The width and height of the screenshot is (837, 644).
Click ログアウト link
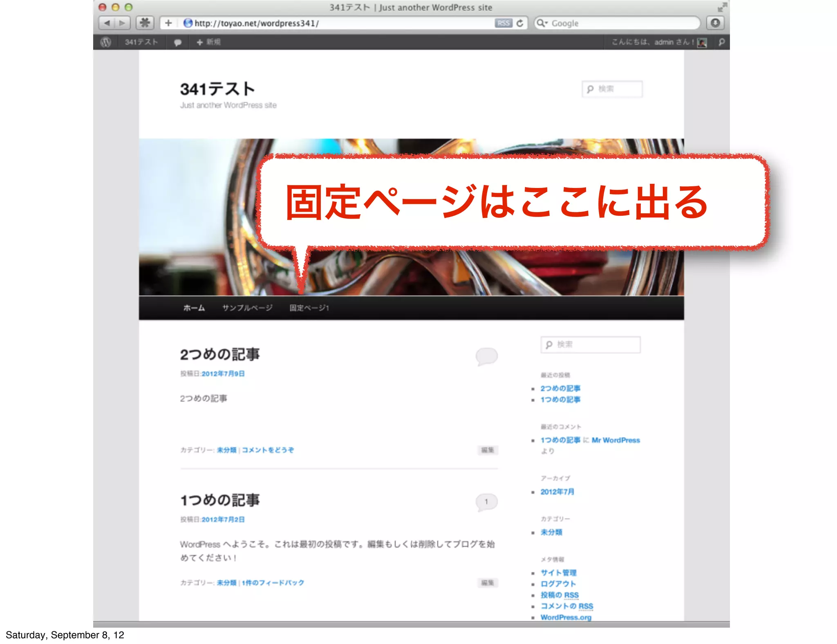[558, 584]
